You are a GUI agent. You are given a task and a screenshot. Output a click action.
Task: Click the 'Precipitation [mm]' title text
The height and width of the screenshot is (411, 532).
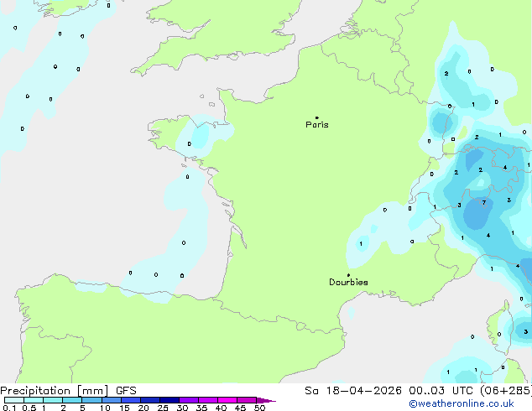55,391
